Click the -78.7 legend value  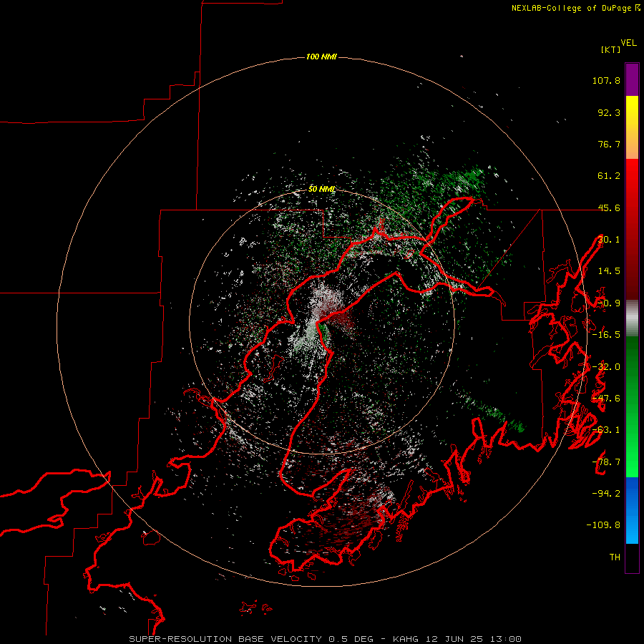pyautogui.click(x=606, y=462)
